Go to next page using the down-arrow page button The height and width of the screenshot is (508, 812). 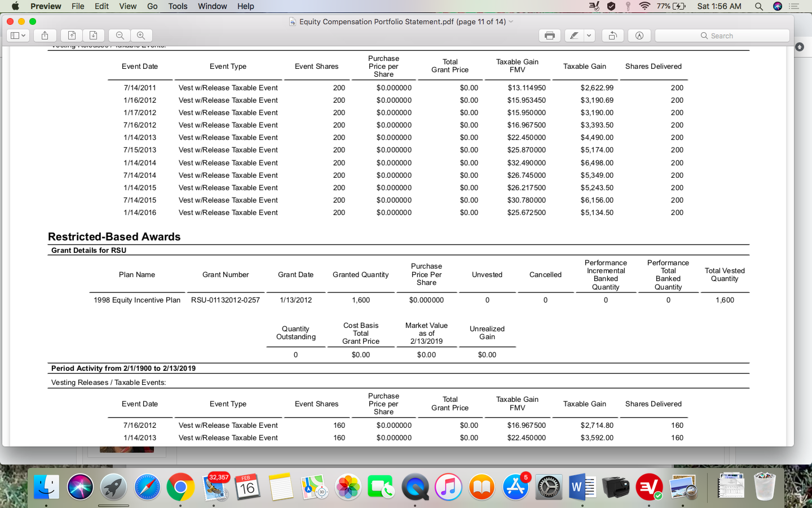94,36
